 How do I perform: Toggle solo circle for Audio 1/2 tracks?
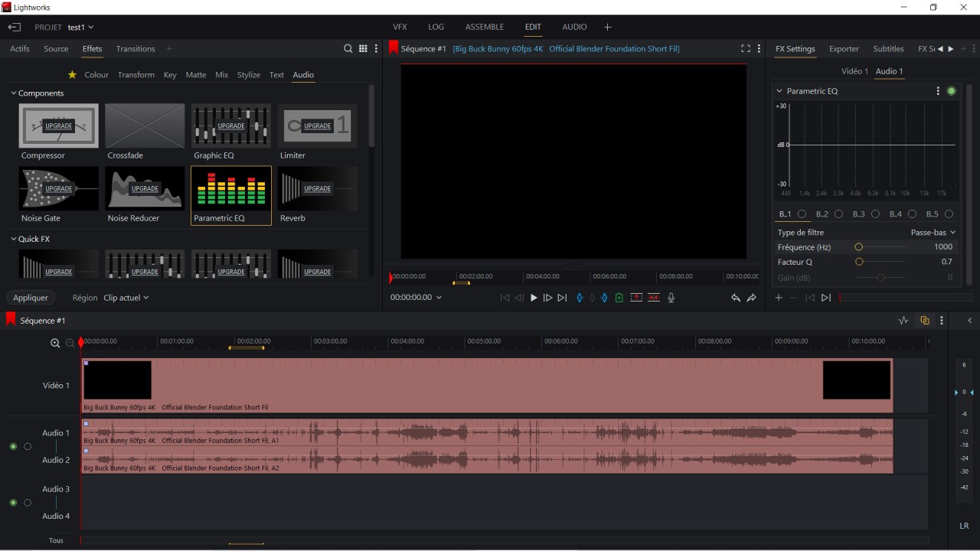(28, 446)
